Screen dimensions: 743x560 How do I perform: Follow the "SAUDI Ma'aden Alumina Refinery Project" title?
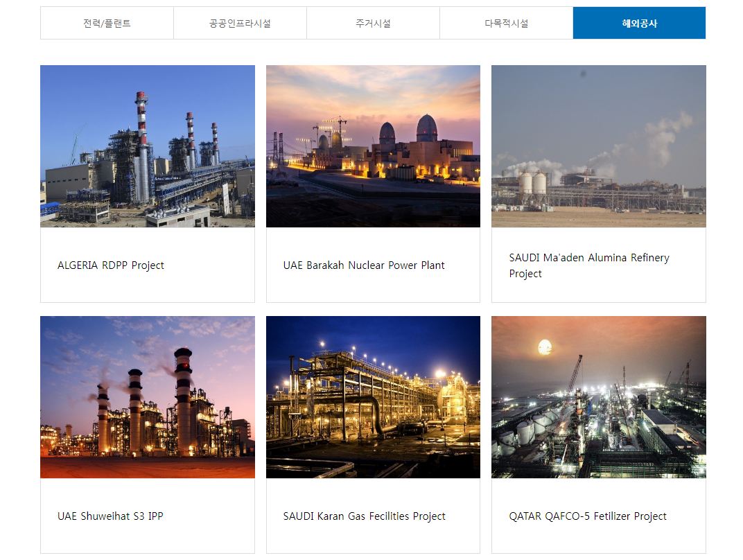(x=588, y=265)
